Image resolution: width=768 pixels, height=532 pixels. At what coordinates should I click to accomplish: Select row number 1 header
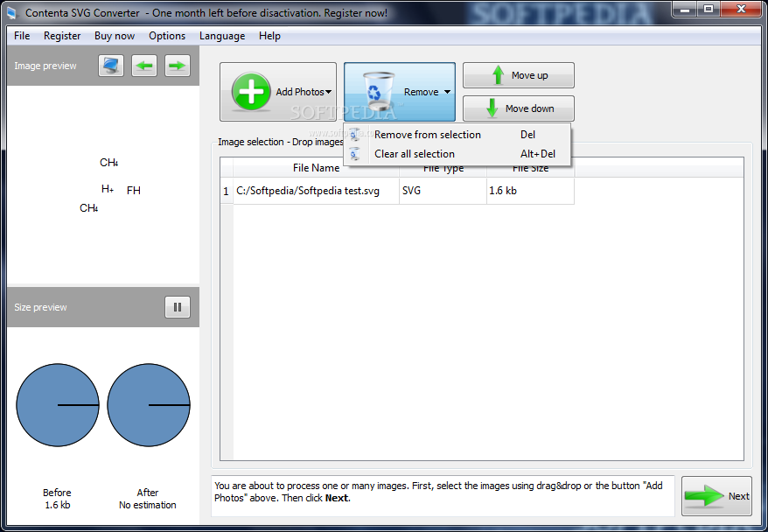point(227,191)
